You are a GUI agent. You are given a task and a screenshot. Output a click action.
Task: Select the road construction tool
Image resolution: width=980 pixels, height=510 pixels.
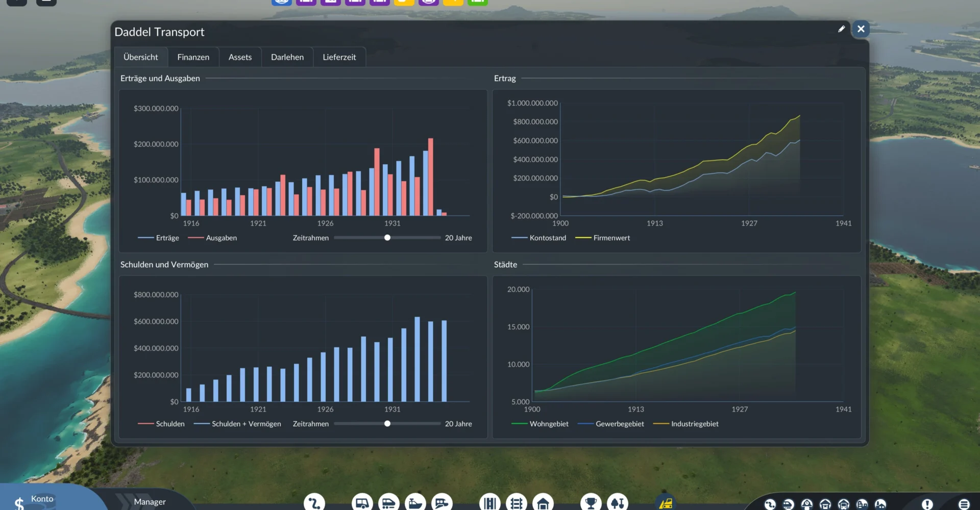[489, 503]
